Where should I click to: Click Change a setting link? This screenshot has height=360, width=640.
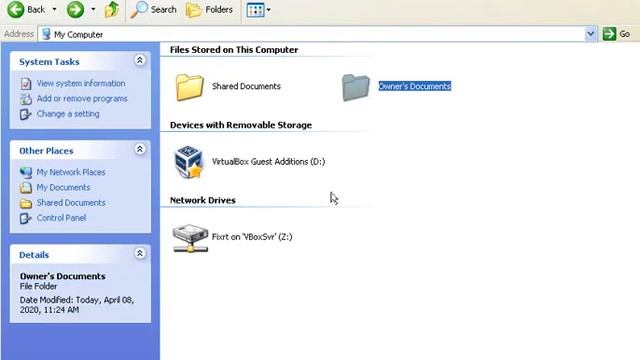tap(68, 114)
